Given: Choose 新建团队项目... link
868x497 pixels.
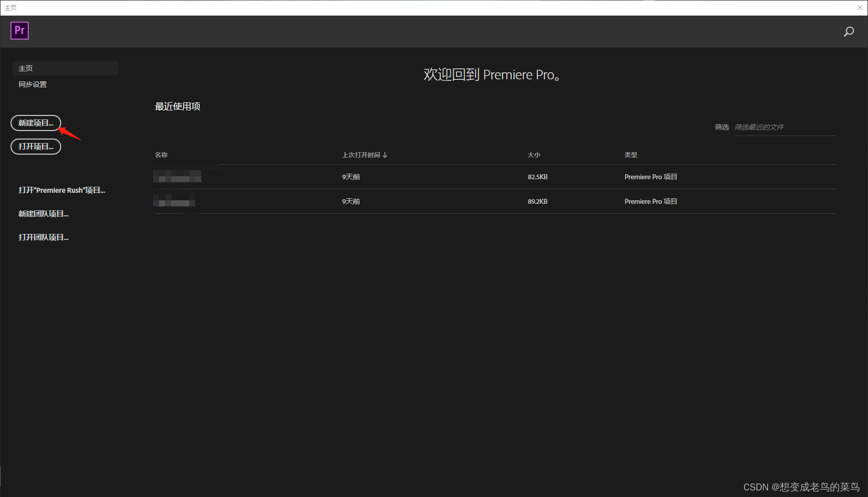Looking at the screenshot, I should point(44,214).
